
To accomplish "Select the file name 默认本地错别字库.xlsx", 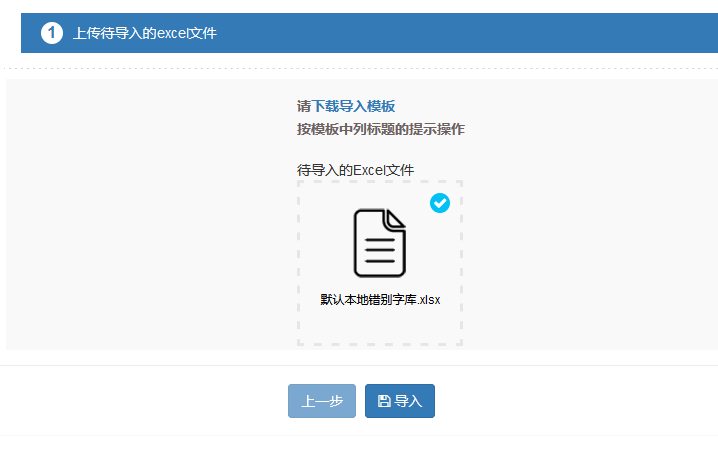I will tap(380, 299).
